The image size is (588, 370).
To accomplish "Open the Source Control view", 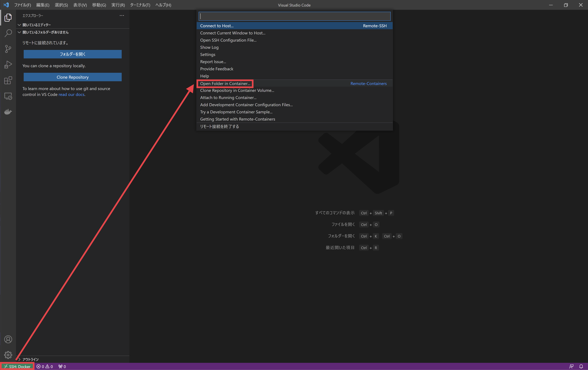I will pos(8,49).
